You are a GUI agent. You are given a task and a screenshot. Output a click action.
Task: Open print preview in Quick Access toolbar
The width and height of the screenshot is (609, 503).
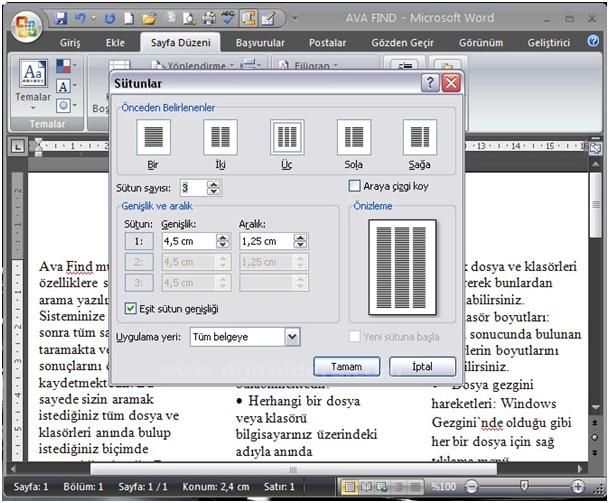click(189, 18)
